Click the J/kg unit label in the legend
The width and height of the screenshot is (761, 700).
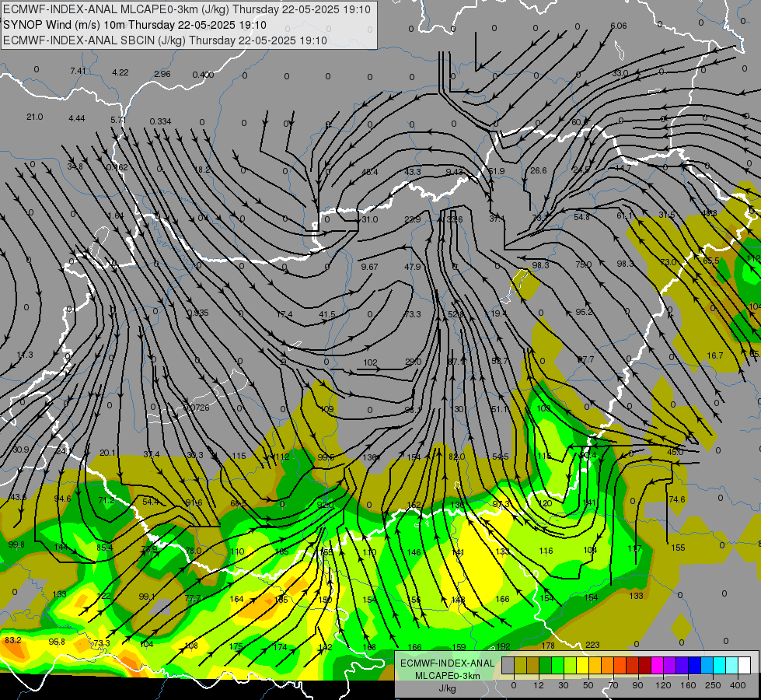pyautogui.click(x=447, y=688)
